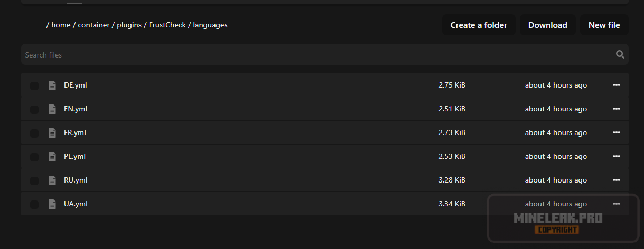Check the box for RU.yml
644x249 pixels.
coord(34,180)
